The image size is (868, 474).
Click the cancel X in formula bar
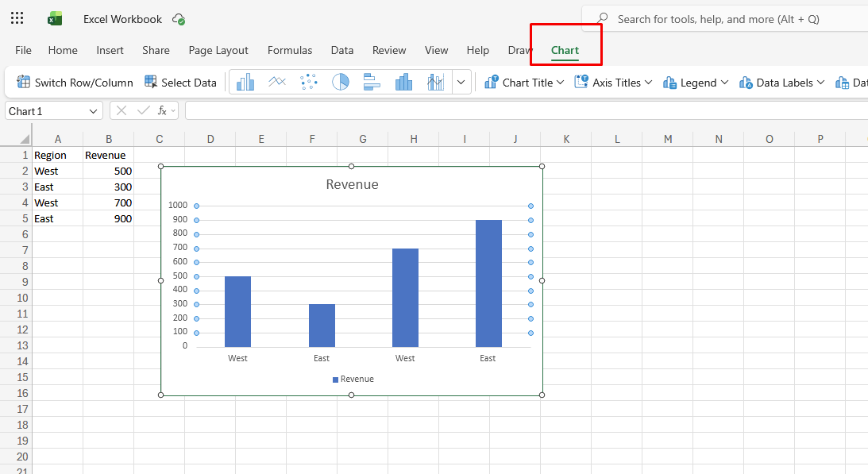122,110
